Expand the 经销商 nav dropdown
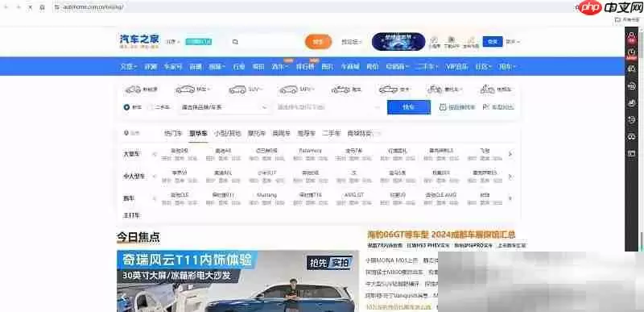This screenshot has width=644, height=312. (397, 67)
